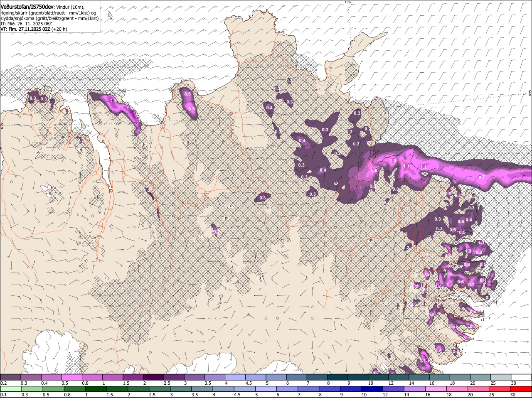The image size is (532, 398).
Task: Click the lavender swatch between 4 and 4.5 in the purple row
Action: [235, 377]
